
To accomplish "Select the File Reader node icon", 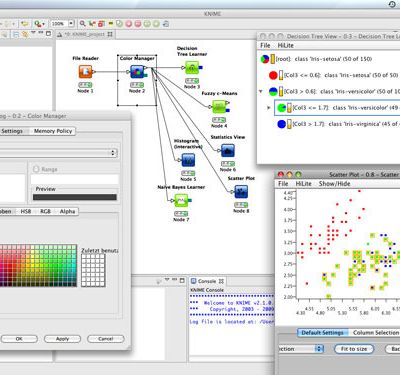I will coord(85,72).
